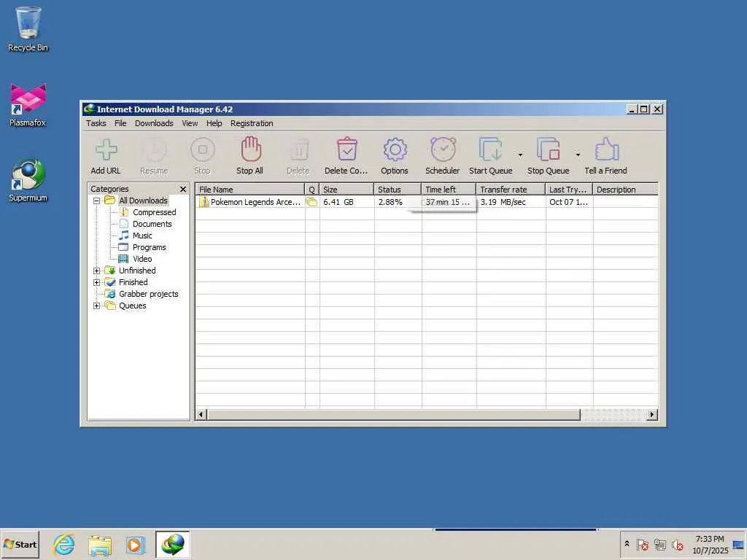Open Internet Explorer from the taskbar
Screen dimensions: 747x560
(x=64, y=544)
